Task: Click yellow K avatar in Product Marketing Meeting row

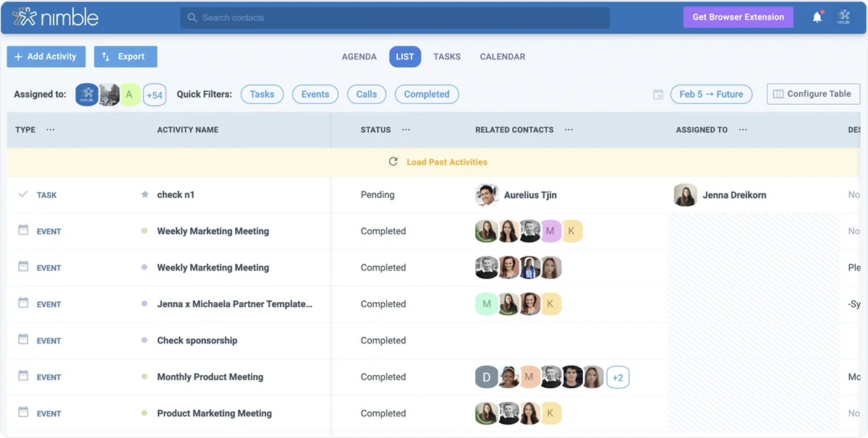Action: pyautogui.click(x=550, y=413)
